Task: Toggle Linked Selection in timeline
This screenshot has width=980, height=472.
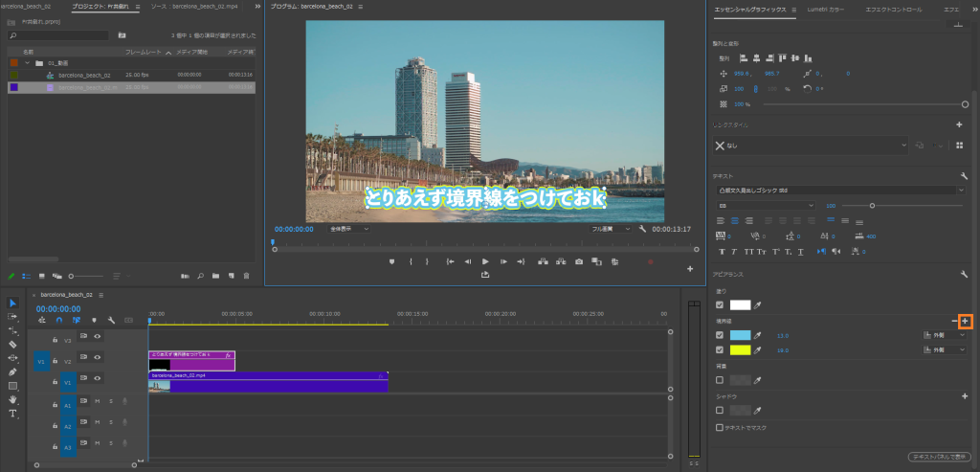Action: tap(76, 320)
